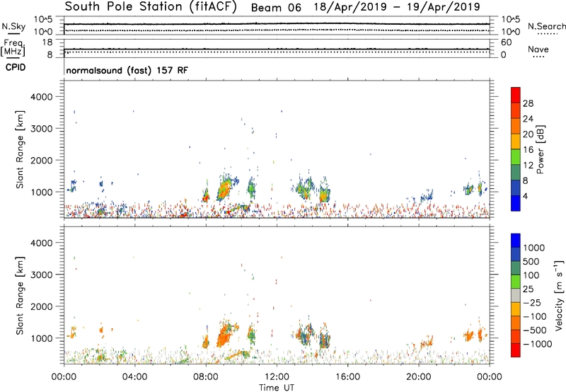The width and height of the screenshot is (566, 392).
Task: Click the Nave legend label
Action: coord(538,49)
